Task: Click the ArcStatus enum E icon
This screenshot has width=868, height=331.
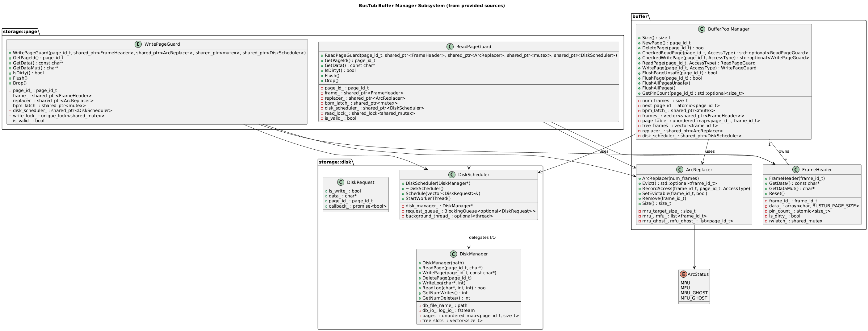Action: coord(684,274)
